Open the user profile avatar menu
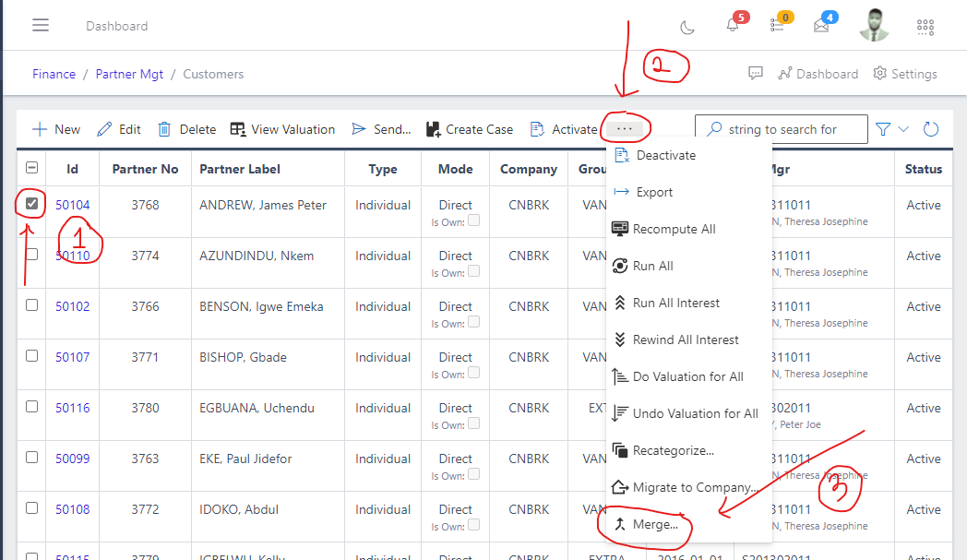967x560 pixels. click(874, 26)
